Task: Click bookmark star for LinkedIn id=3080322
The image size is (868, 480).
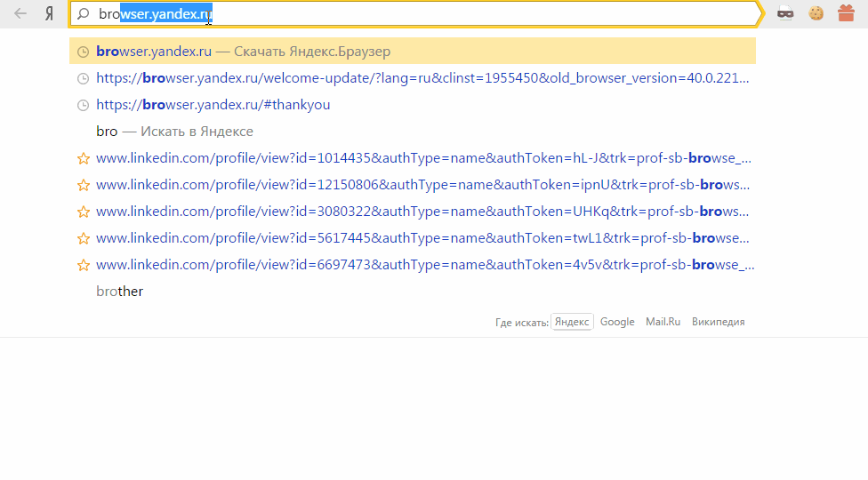Action: pos(83,212)
